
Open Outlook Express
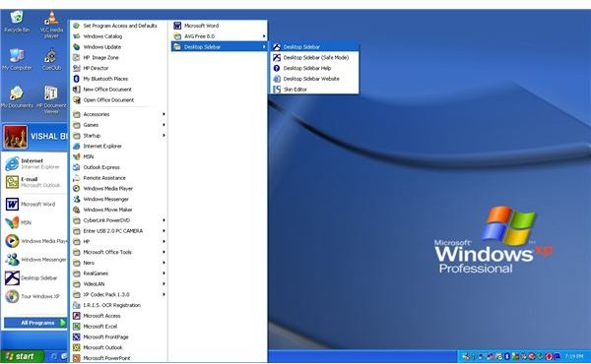coord(119,167)
